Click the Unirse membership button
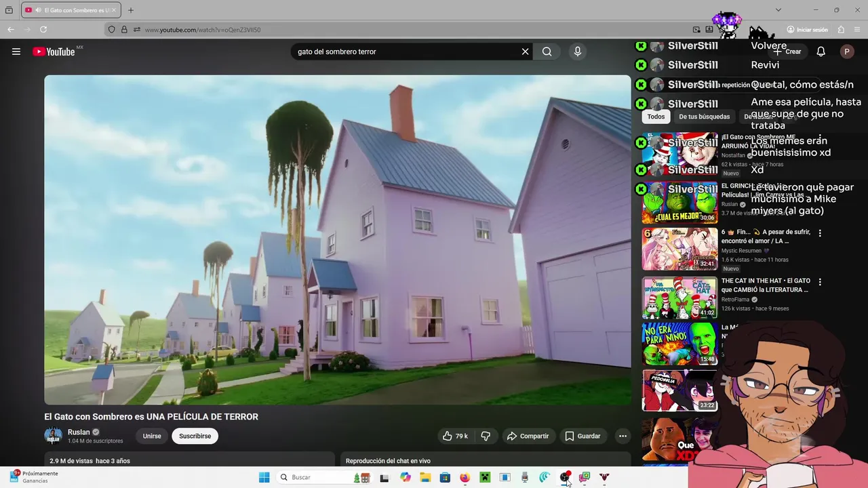Screen dimensions: 868x488 (152, 436)
